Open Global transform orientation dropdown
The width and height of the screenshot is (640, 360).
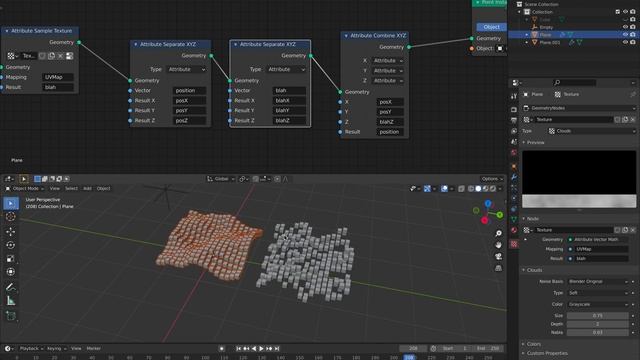[221, 179]
